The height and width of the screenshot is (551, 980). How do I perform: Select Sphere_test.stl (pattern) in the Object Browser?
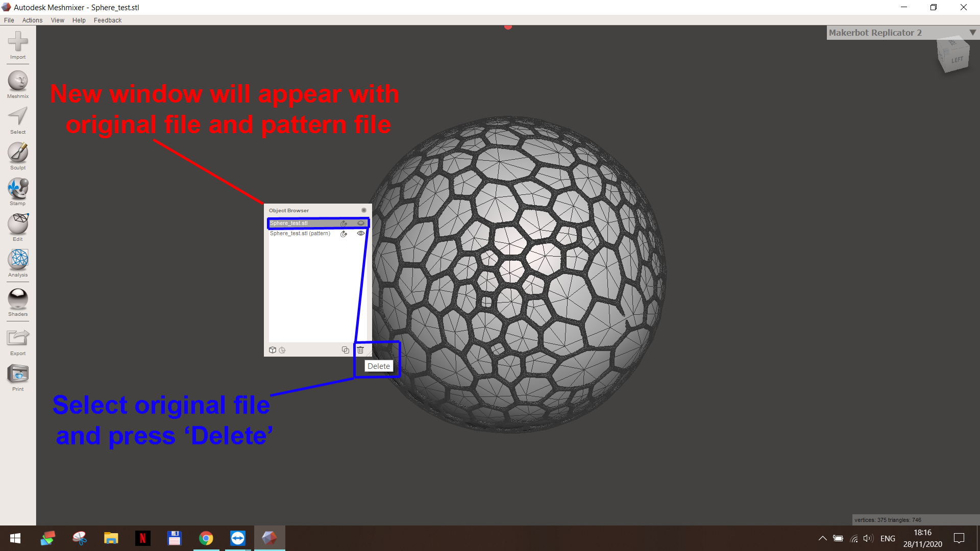(x=301, y=233)
